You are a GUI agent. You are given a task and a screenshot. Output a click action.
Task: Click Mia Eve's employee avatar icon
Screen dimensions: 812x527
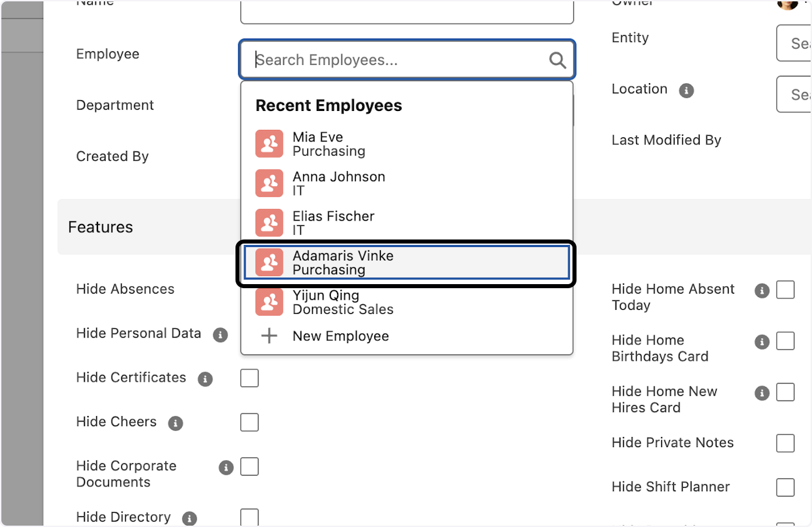[x=269, y=143]
